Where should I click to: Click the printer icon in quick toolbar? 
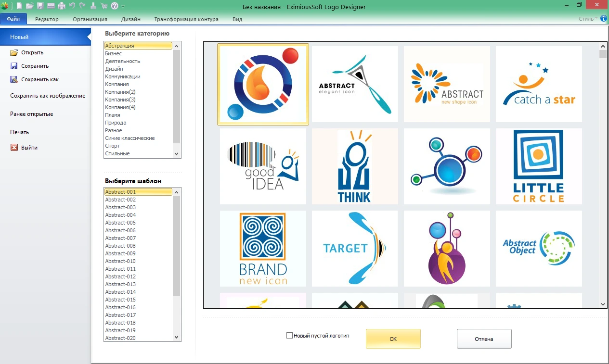point(62,6)
